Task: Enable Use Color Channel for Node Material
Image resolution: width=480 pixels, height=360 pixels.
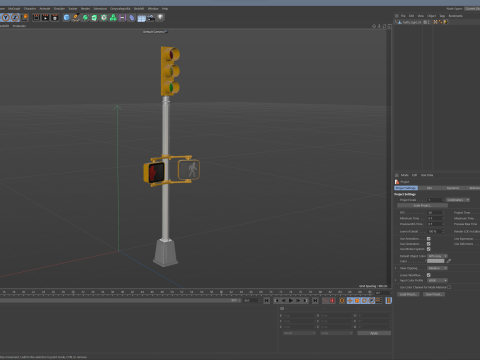Action: click(x=449, y=287)
